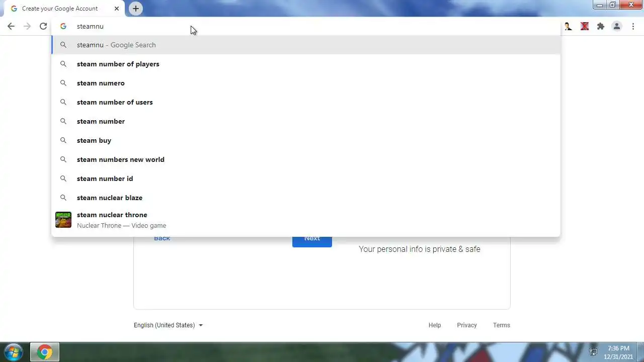Click the Chrome taskbar icon
The image size is (644, 362).
click(x=45, y=352)
